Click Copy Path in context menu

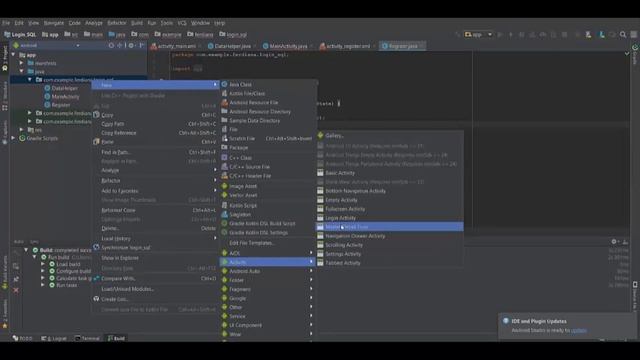pyautogui.click(x=155, y=124)
